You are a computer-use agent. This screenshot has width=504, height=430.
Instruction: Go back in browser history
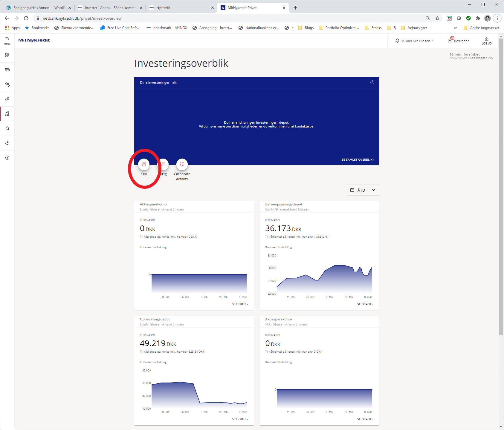point(7,18)
